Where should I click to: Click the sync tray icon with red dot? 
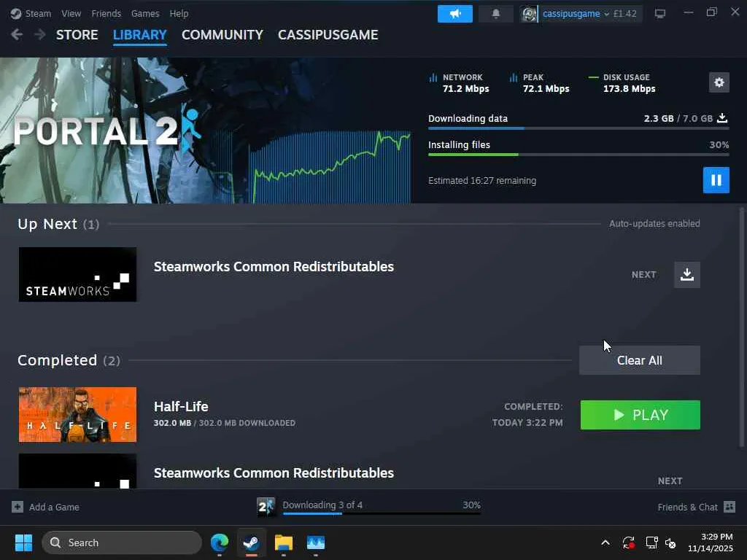point(628,542)
